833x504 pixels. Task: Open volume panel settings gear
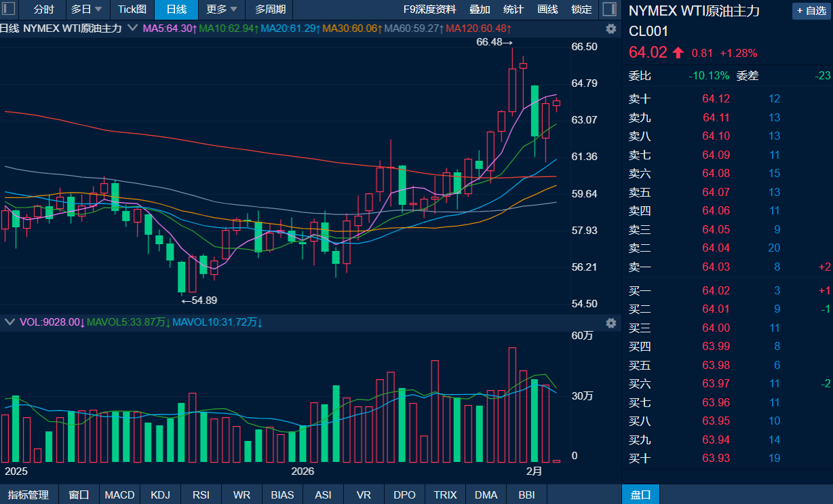611,324
